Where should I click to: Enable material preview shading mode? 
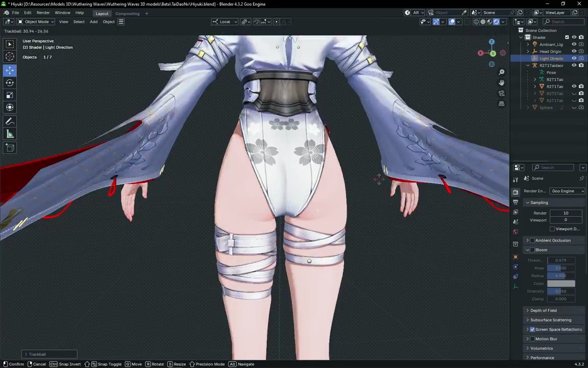489,22
